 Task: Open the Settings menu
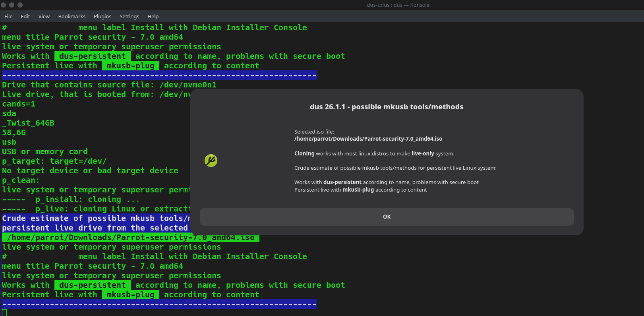click(x=130, y=16)
